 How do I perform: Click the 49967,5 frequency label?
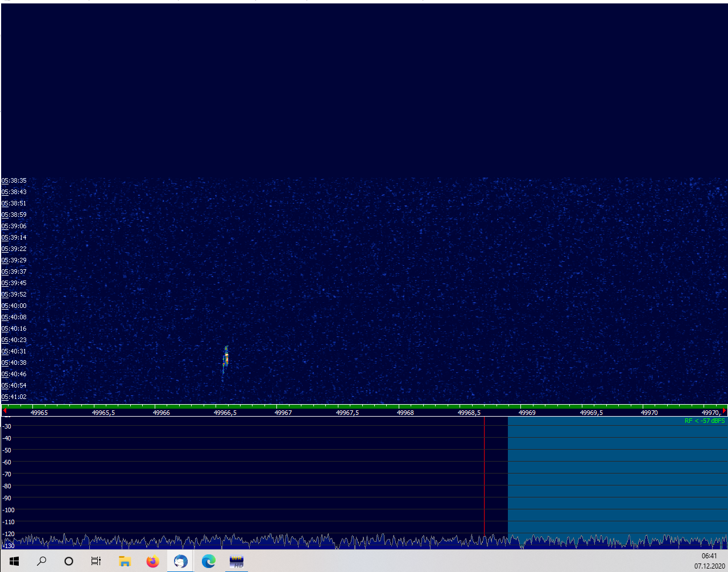348,413
